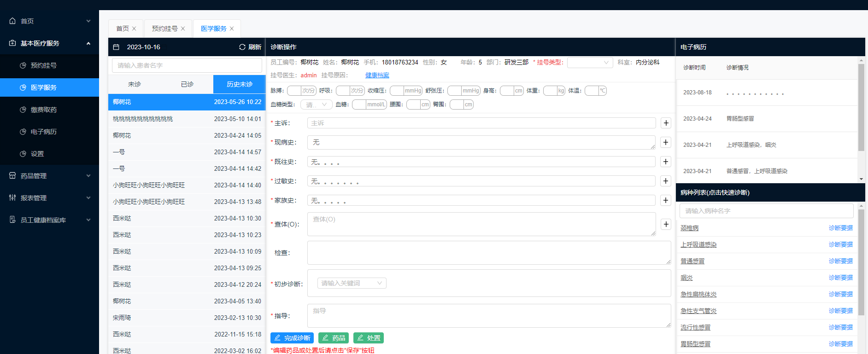Screen dimensions: 868x354
Task: Open the 2023-08-18 medical record row
Action: (767, 93)
